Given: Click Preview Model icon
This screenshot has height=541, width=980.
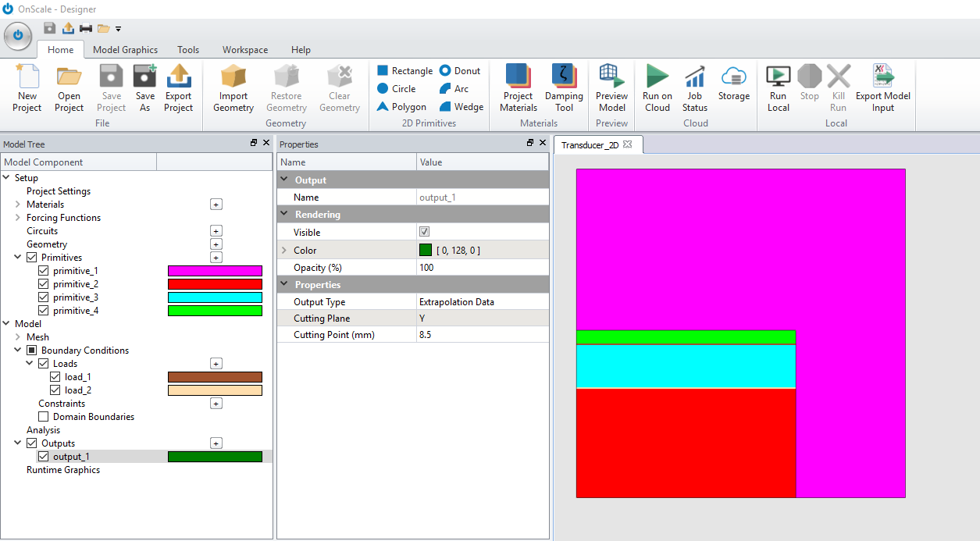Looking at the screenshot, I should 612,77.
